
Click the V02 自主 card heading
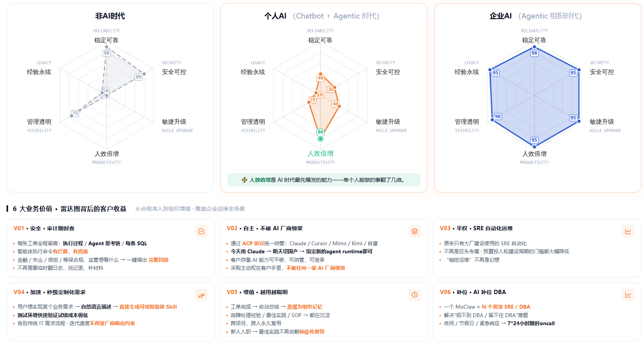pos(265,228)
